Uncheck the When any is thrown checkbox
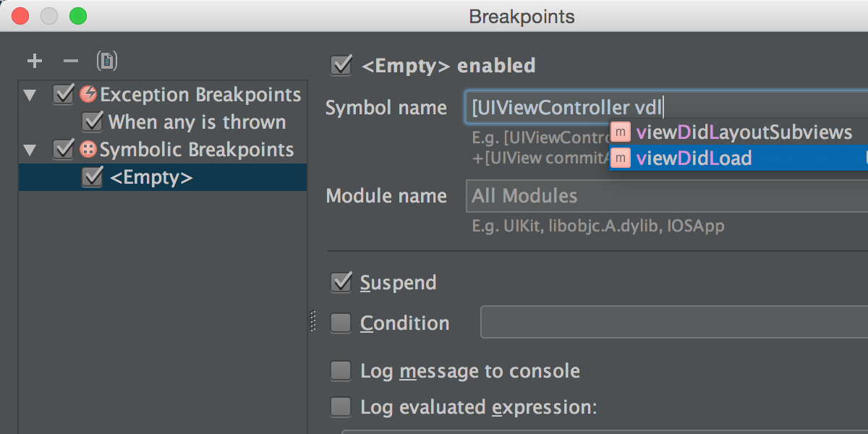868x434 pixels. 93,122
